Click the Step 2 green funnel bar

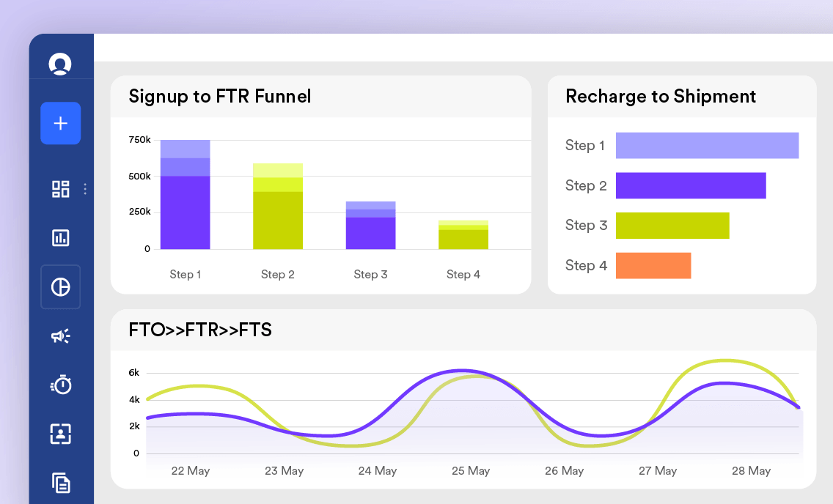tap(278, 207)
